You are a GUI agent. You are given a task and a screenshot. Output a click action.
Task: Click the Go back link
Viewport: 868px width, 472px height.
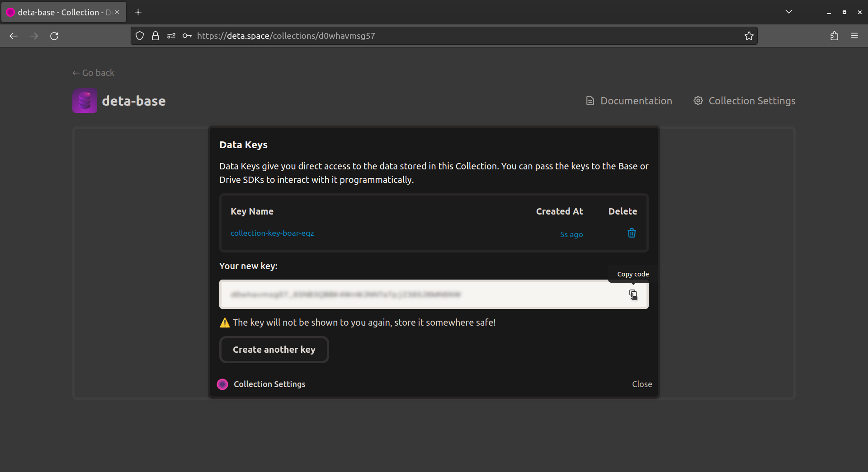pos(94,73)
